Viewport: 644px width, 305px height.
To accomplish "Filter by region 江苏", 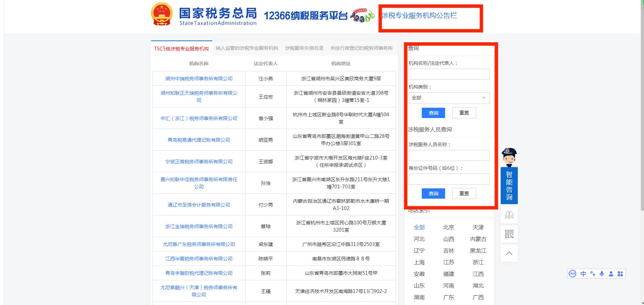I will pyautogui.click(x=449, y=262).
